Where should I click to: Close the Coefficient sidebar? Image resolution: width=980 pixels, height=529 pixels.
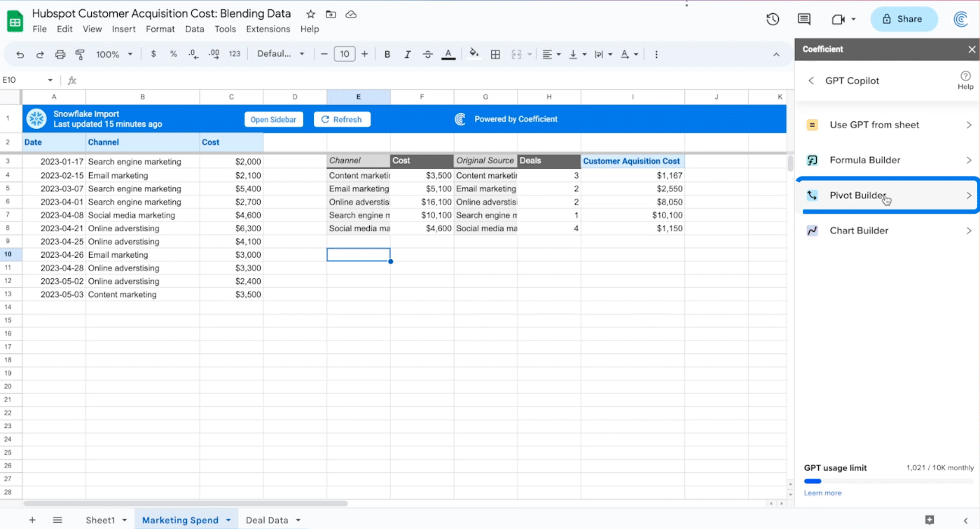[972, 49]
